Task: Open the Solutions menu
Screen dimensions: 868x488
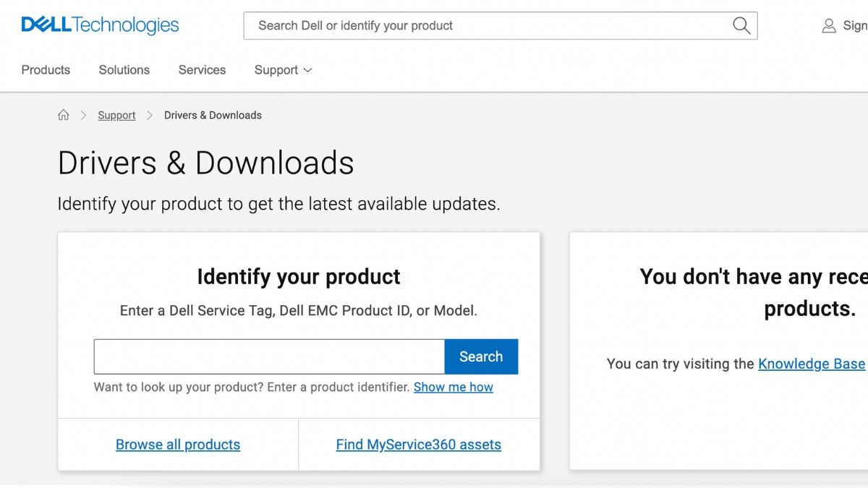Action: point(124,70)
